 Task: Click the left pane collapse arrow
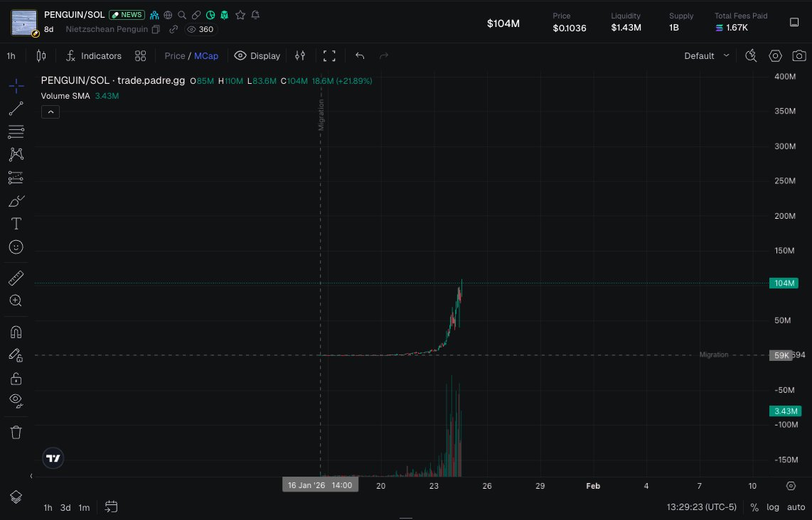31,476
